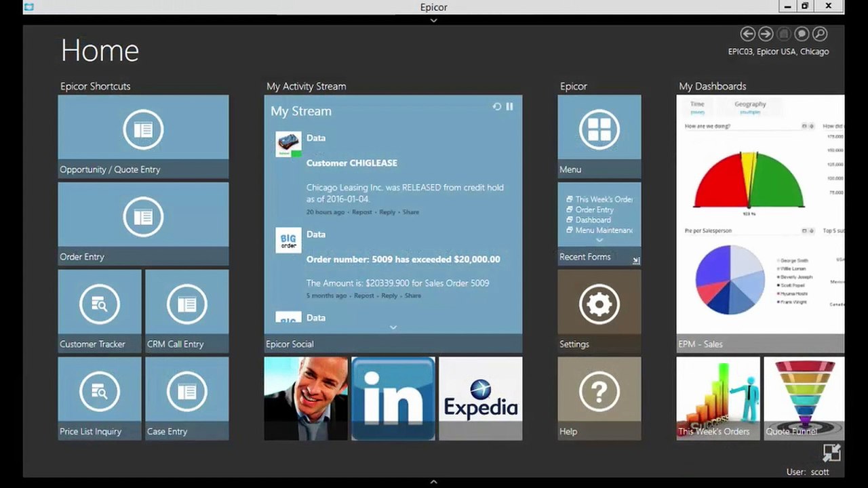
Task: Click the Recent Forms corner arrow icon
Action: pos(636,260)
